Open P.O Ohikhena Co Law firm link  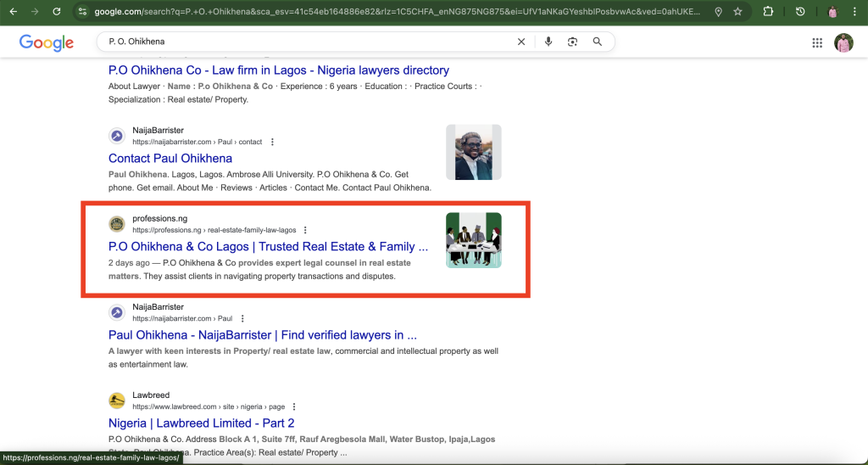tap(278, 70)
